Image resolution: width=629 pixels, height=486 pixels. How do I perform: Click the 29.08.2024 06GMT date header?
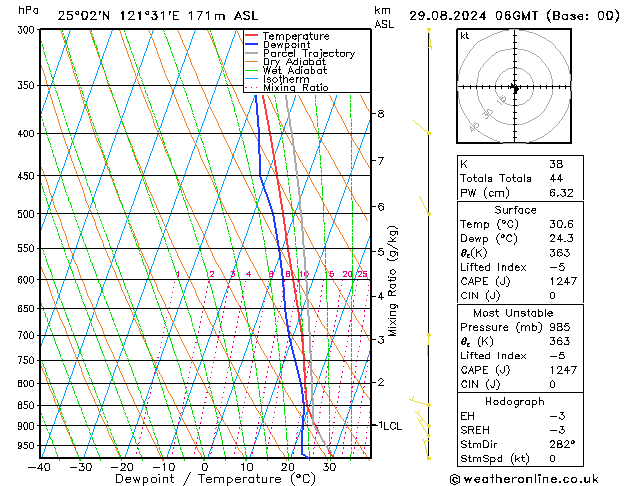[473, 16]
